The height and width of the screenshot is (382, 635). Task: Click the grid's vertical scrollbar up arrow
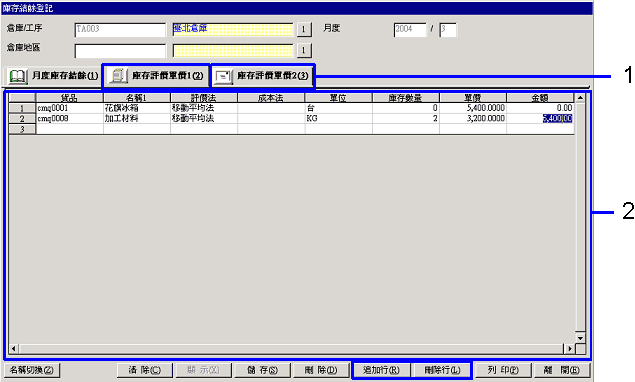pyautogui.click(x=580, y=98)
